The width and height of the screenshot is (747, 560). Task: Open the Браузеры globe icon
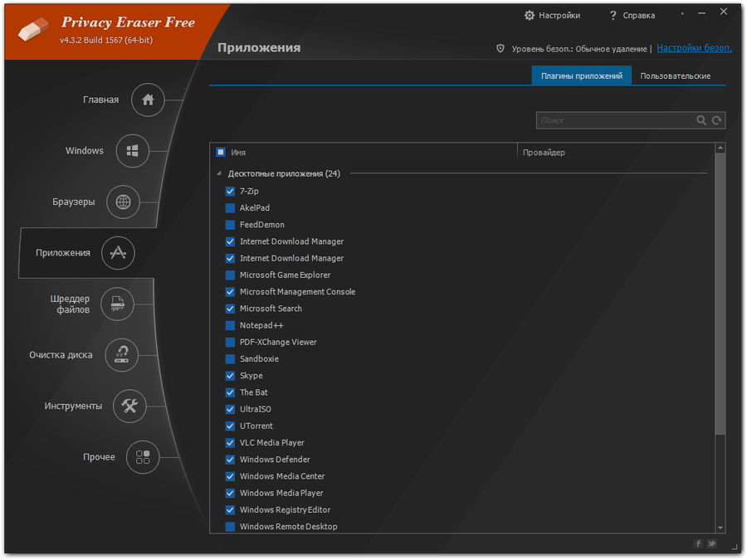pos(123,202)
